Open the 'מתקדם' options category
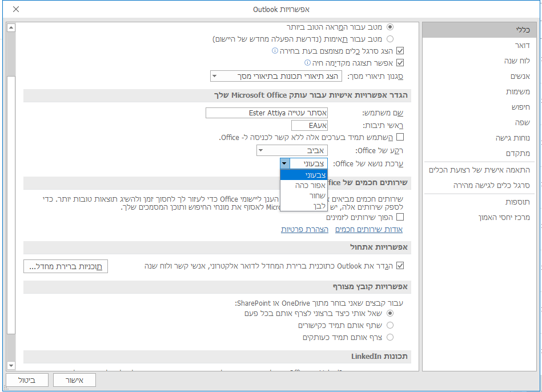 [479, 153]
